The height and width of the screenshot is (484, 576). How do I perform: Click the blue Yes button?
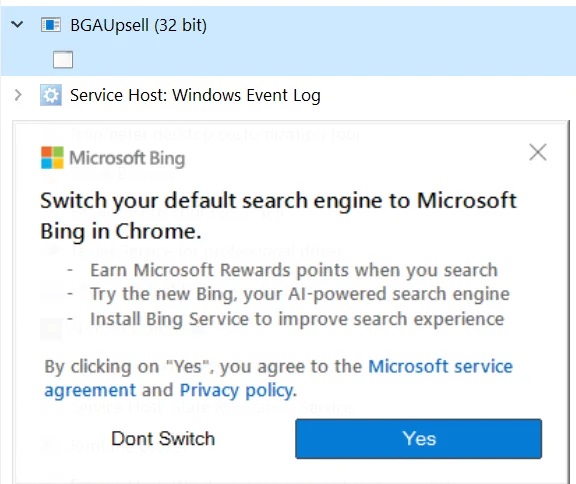click(x=418, y=438)
